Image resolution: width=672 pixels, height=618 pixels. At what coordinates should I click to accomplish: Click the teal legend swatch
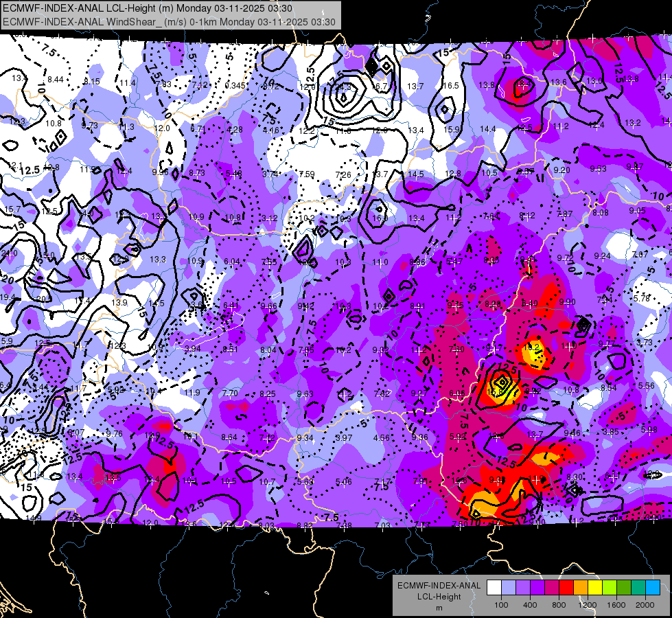638,588
